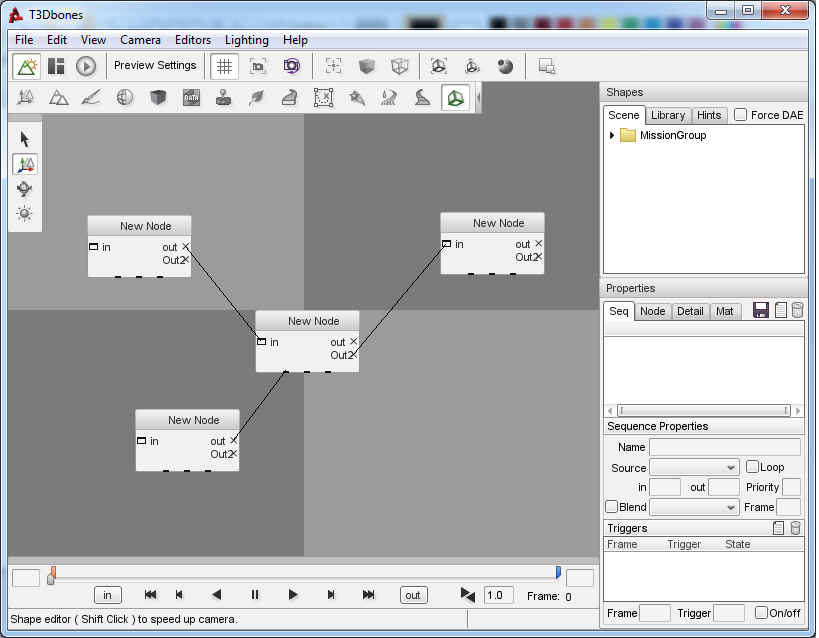The width and height of the screenshot is (819, 638).
Task: Click the blue out-point marker on the timeline
Action: point(558,572)
